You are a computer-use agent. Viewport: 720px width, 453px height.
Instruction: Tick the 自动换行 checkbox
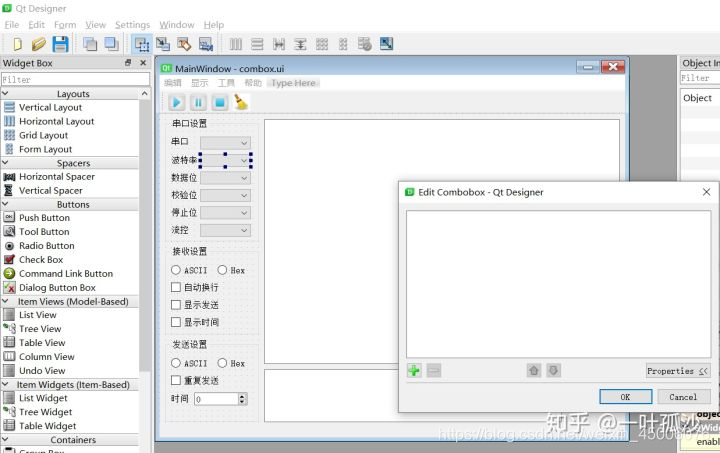click(175, 287)
